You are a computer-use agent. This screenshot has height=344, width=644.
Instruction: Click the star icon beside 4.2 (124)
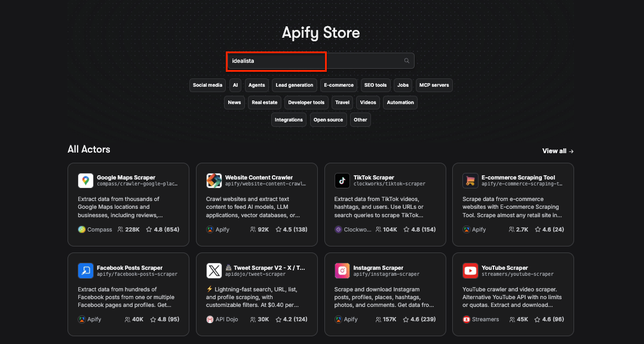coord(278,319)
